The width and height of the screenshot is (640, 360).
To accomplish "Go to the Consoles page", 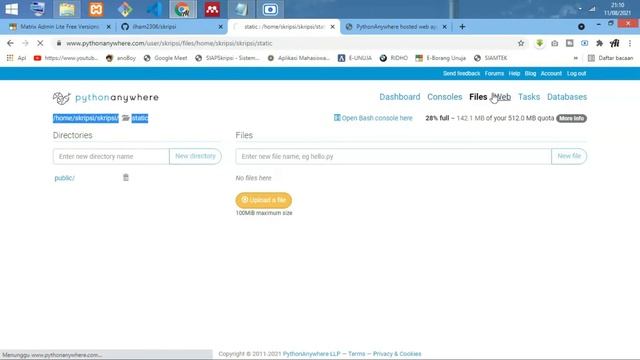I will 444,97.
